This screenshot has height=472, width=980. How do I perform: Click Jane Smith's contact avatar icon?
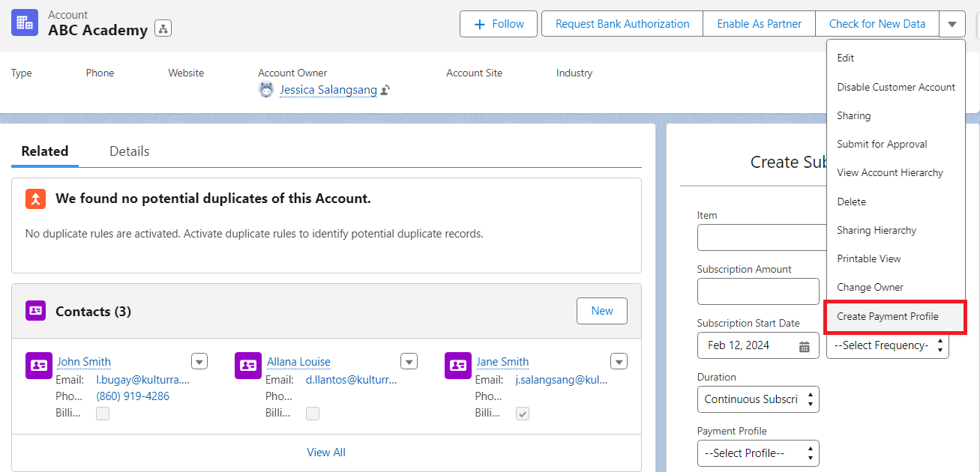click(x=457, y=366)
